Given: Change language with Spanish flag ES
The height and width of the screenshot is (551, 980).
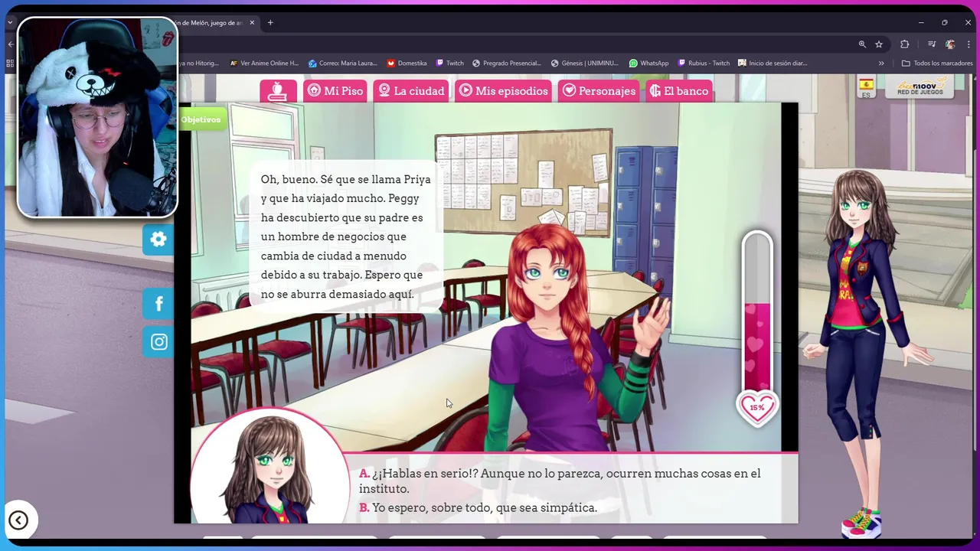Looking at the screenshot, I should coord(867,87).
